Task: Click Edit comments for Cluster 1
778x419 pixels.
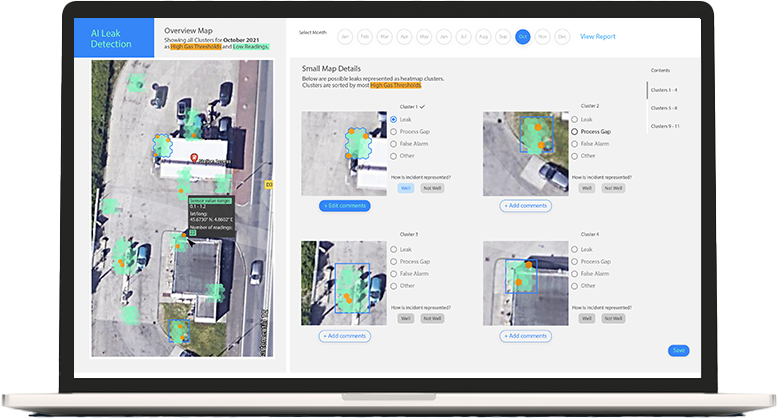Action: click(345, 206)
